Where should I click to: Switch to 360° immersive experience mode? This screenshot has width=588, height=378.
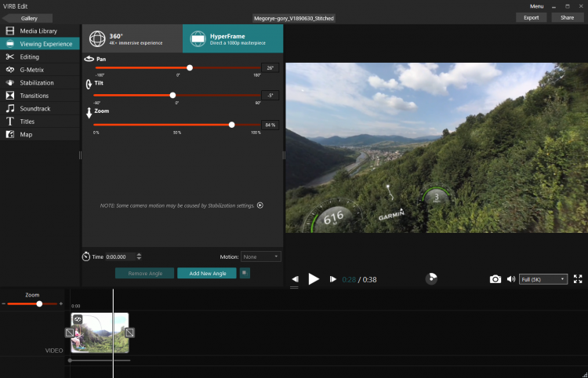[x=132, y=38]
